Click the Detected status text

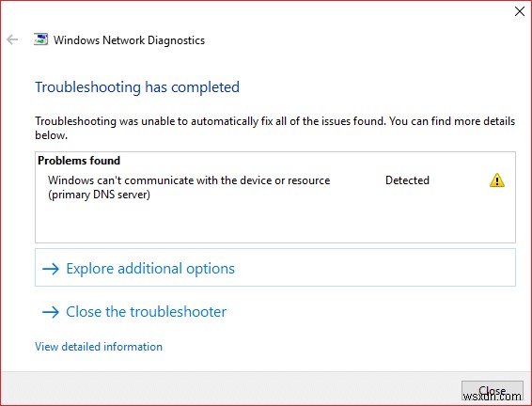point(407,180)
